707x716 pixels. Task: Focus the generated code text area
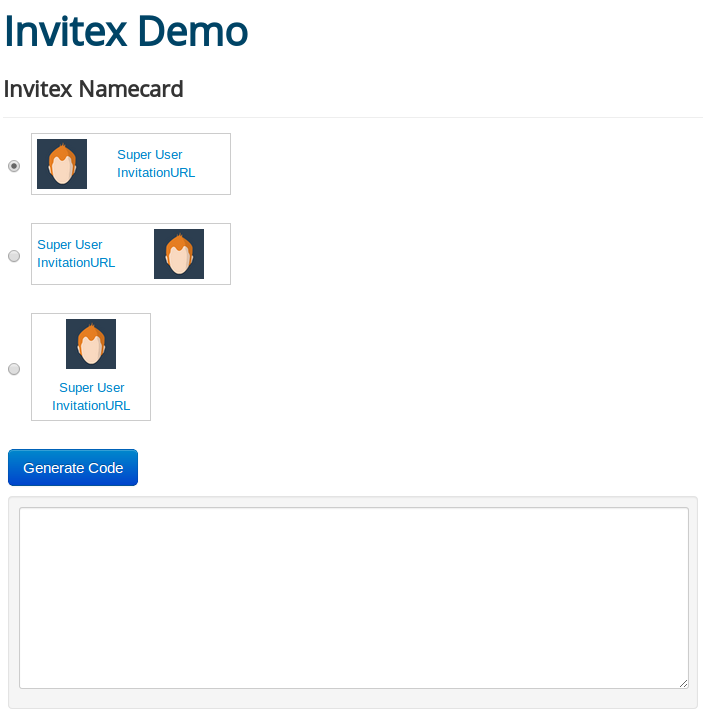[x=353, y=597]
